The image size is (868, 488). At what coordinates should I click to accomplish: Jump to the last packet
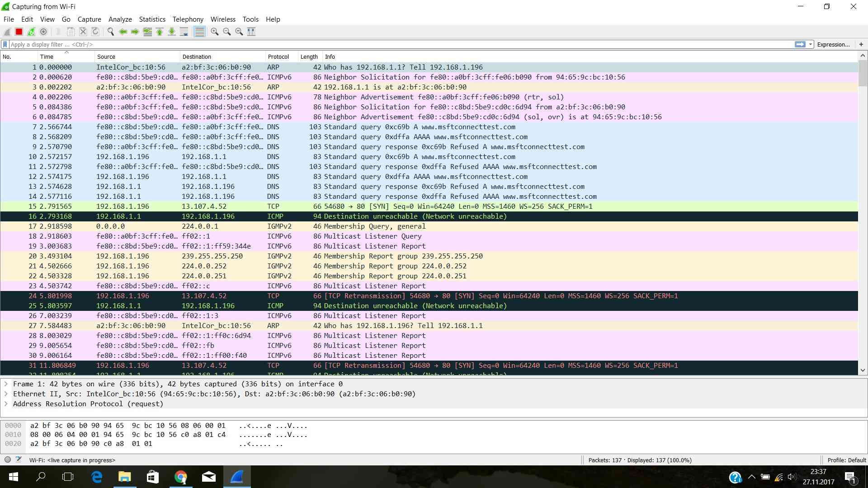pos(172,32)
